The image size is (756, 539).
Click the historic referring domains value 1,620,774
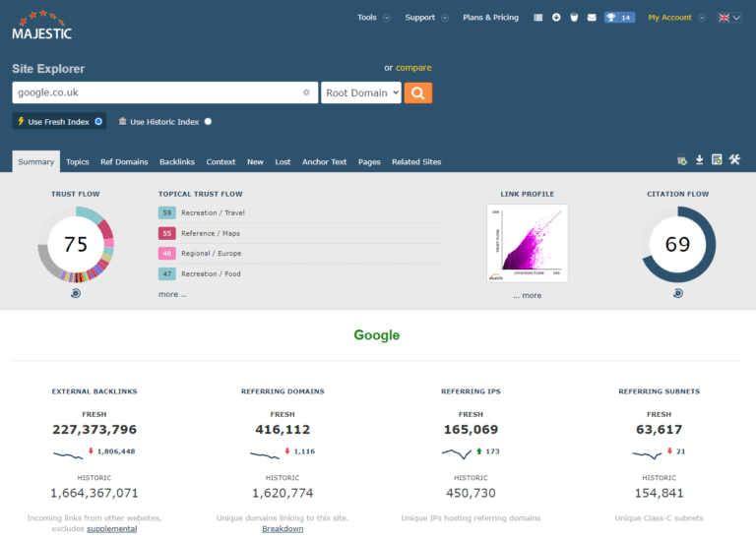(283, 493)
